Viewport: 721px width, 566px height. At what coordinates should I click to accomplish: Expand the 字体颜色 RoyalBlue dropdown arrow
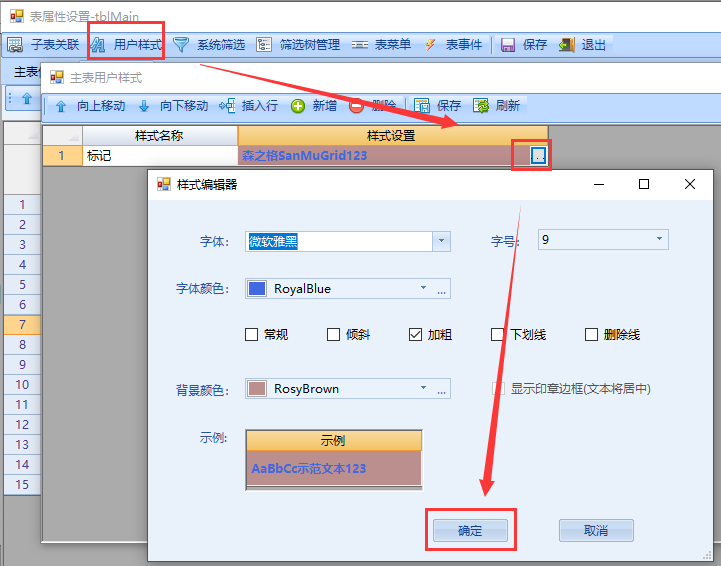click(x=423, y=288)
